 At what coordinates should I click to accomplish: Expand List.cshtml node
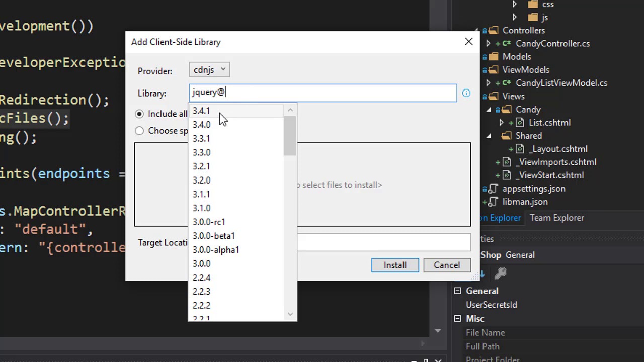pyautogui.click(x=501, y=123)
